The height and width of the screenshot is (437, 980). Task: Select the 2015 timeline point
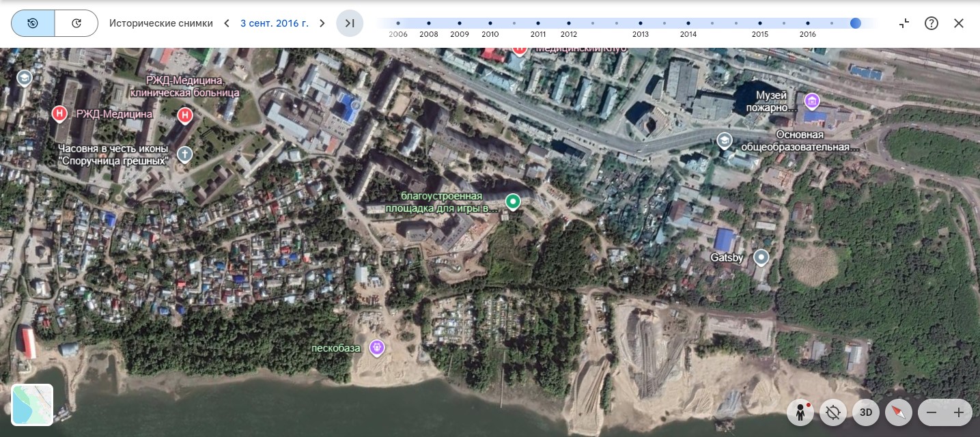pyautogui.click(x=760, y=23)
